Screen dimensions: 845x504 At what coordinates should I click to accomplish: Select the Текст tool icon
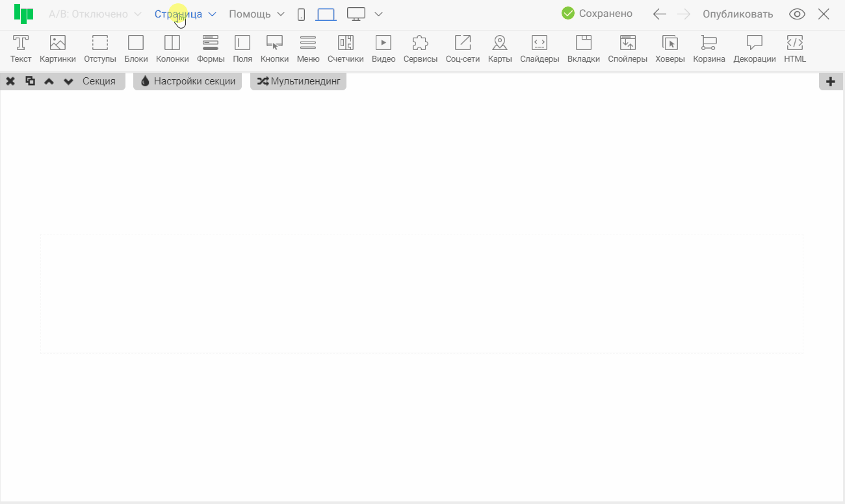pos(21,49)
